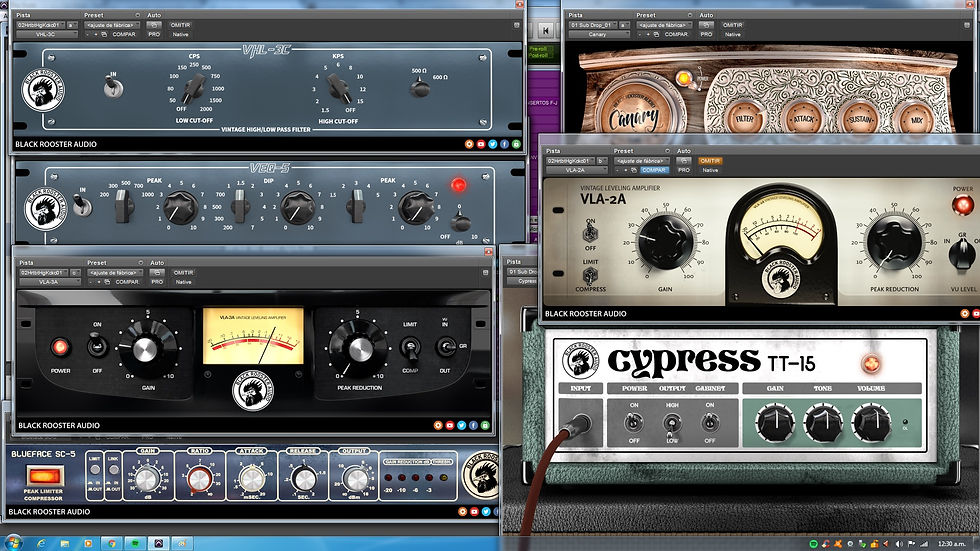Toggle Blueface SC-5 orange power switch
Screen dimensions: 980x551
[x=44, y=476]
